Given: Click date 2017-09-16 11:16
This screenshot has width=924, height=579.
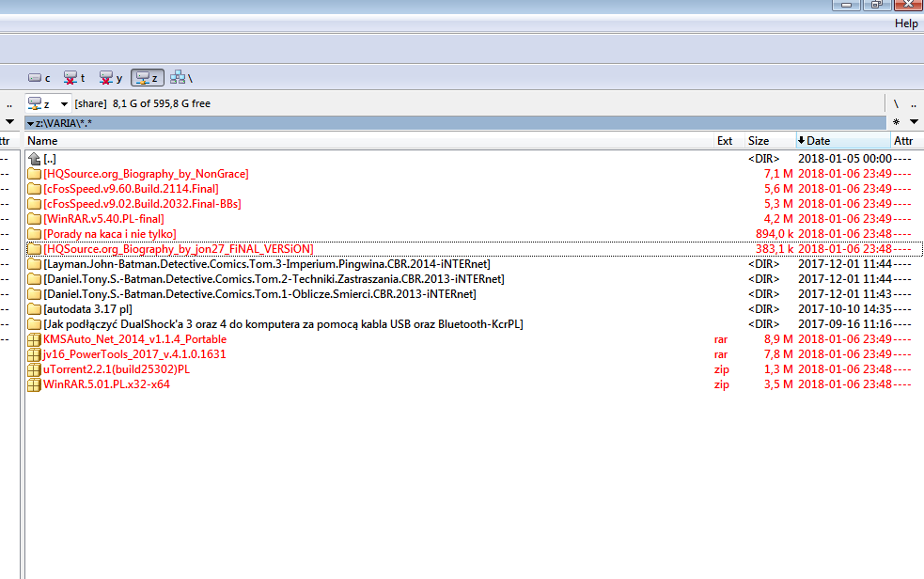Looking at the screenshot, I should [844, 324].
